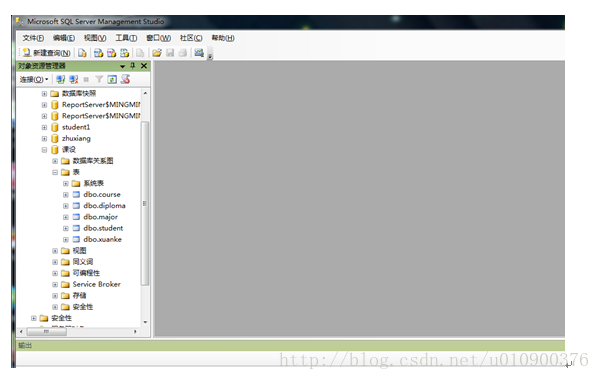Click the student1 database cylinder icon
Image resolution: width=600 pixels, height=380 pixels.
[55, 127]
